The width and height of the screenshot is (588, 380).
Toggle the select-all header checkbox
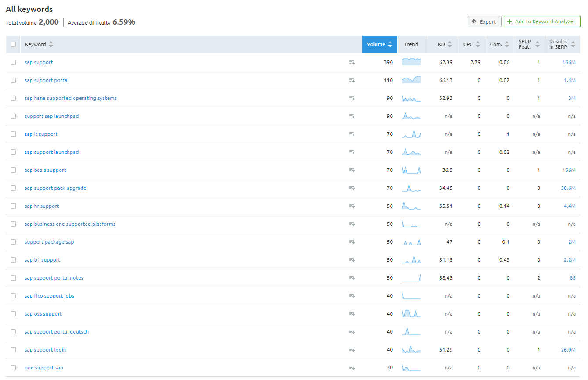point(13,44)
